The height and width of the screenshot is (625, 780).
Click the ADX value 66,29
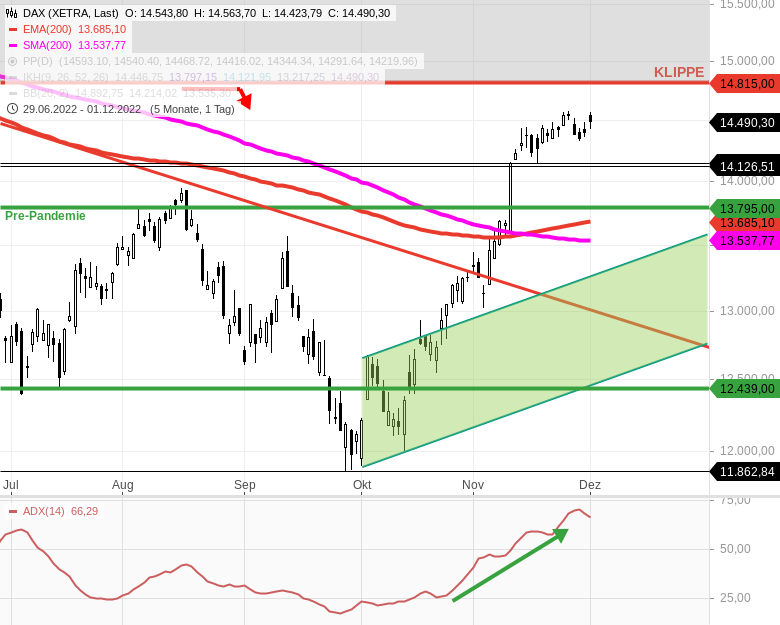85,511
